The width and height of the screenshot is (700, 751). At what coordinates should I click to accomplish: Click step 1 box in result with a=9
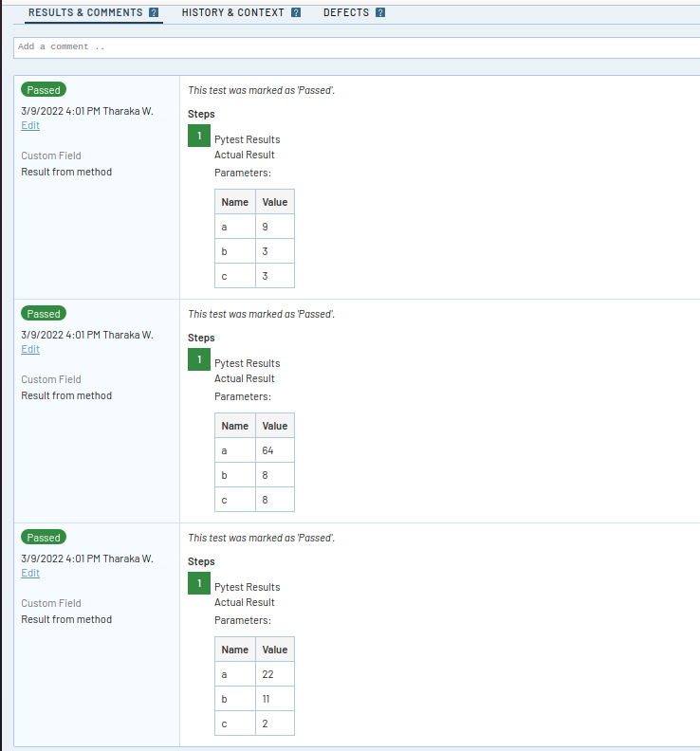[x=199, y=136]
